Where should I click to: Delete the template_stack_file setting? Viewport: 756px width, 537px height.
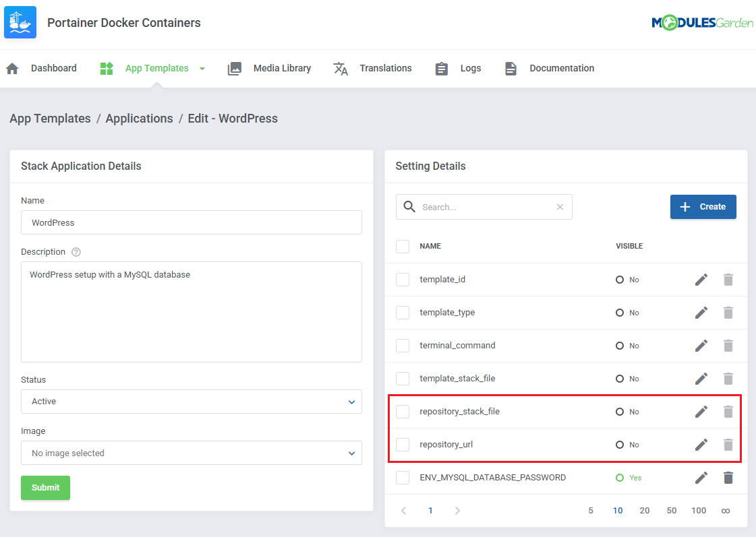(728, 379)
